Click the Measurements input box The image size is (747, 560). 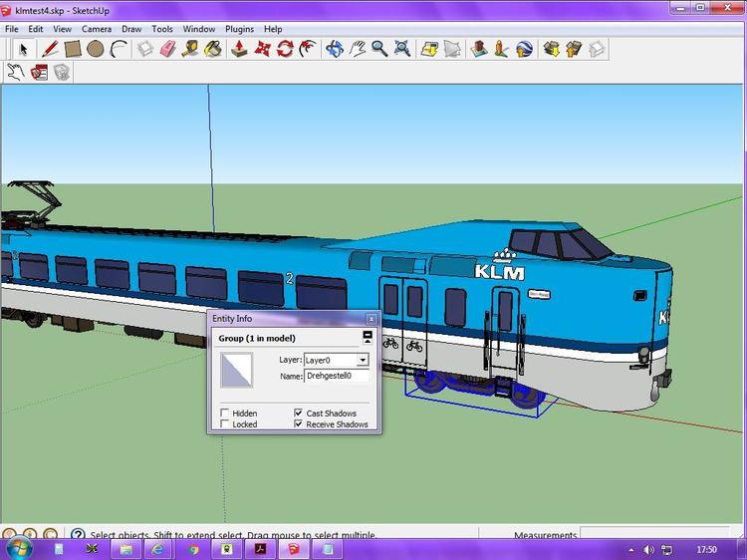pyautogui.click(x=654, y=533)
